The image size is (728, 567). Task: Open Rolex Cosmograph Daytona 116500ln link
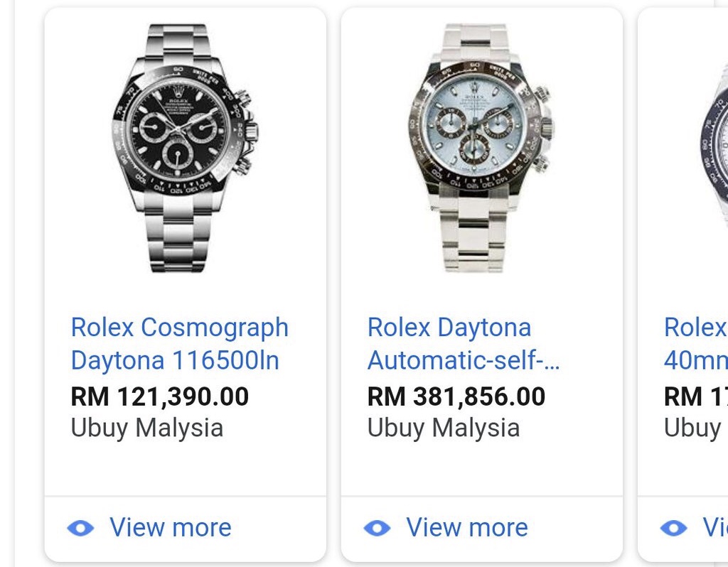pos(180,344)
